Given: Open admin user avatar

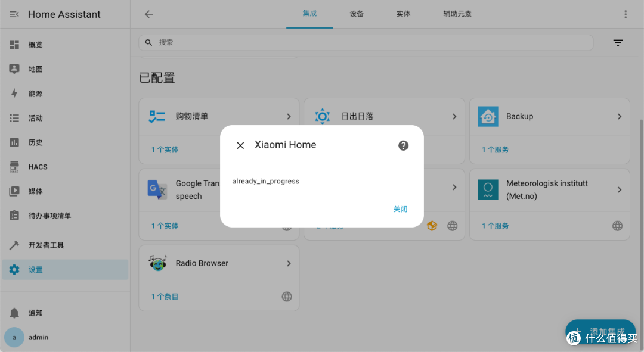Looking at the screenshot, I should (x=14, y=337).
